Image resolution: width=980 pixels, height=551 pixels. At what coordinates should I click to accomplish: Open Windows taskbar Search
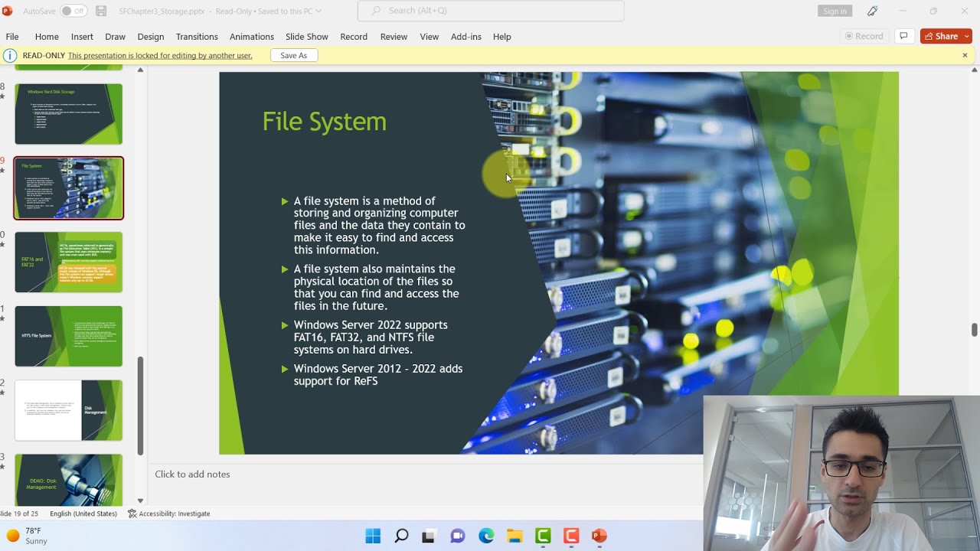[x=401, y=536]
